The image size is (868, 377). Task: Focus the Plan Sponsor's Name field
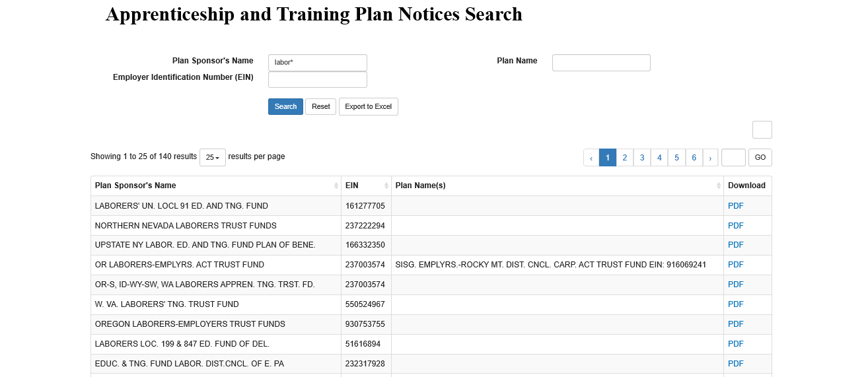tap(317, 62)
